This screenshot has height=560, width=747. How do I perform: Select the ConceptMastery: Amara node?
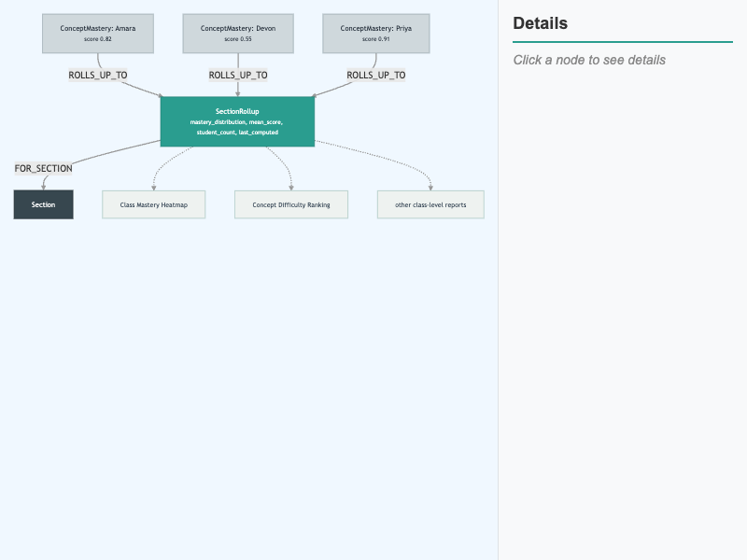[x=98, y=34]
